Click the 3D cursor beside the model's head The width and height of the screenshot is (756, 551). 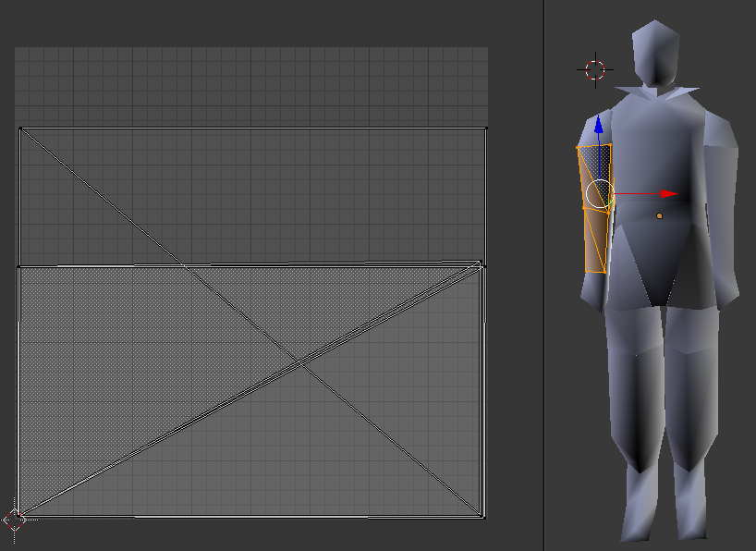click(x=595, y=70)
